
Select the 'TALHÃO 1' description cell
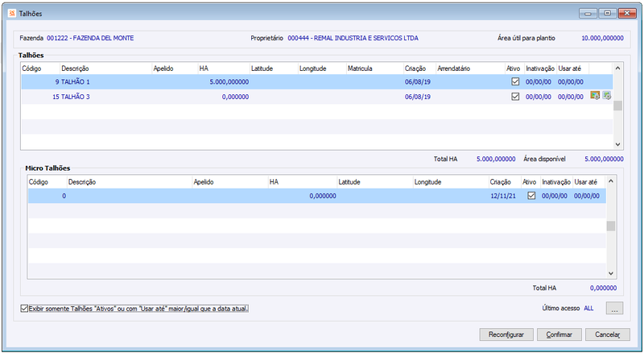tap(75, 82)
